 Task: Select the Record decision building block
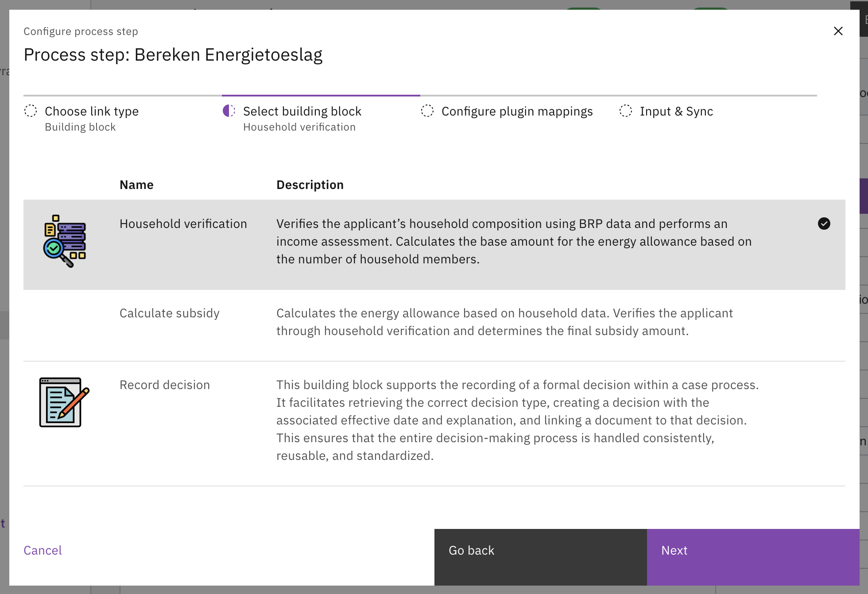(x=165, y=385)
